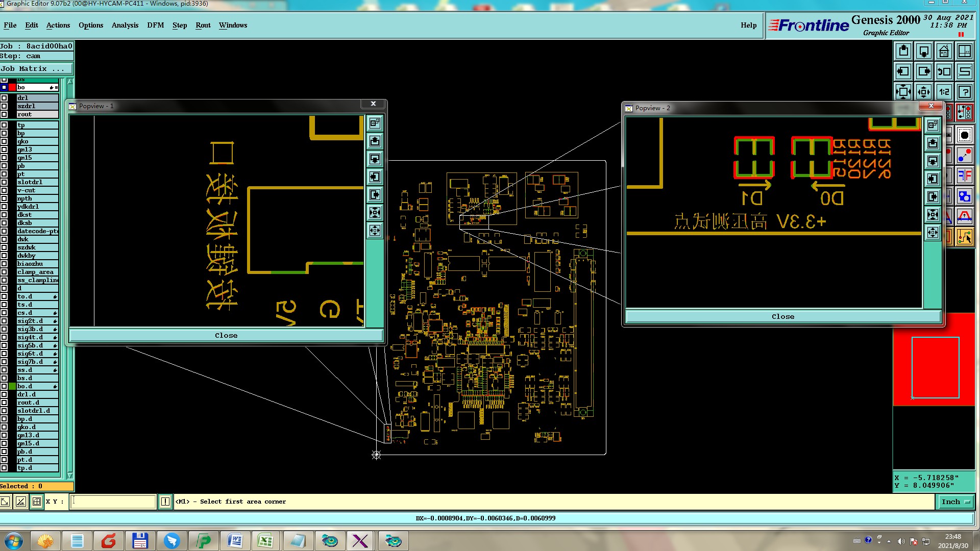Click the 1:2 zoom scale icon
980x551 pixels.
coord(944,92)
